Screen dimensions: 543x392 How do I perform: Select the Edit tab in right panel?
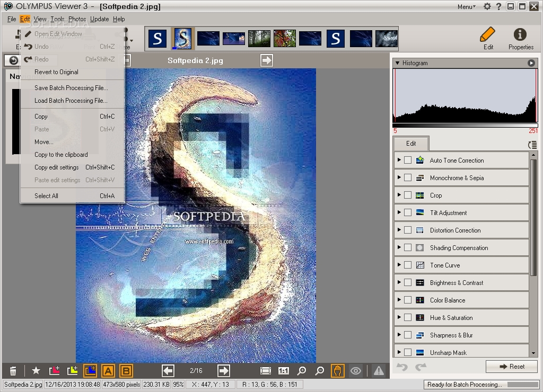(x=411, y=143)
